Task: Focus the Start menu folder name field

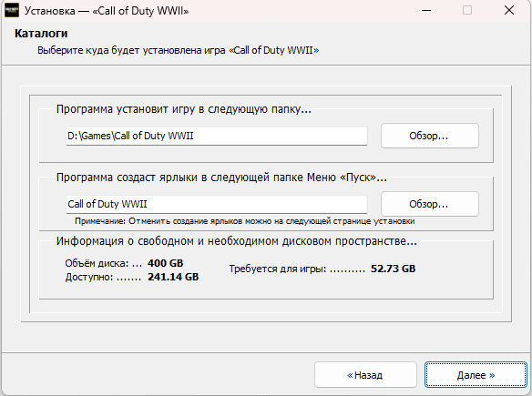Action: pos(217,204)
